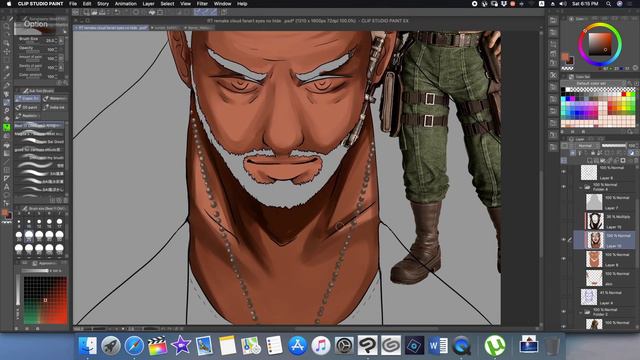This screenshot has height=360, width=640.
Task: Hide the selected Layer 10 eye icon
Action: (564, 240)
